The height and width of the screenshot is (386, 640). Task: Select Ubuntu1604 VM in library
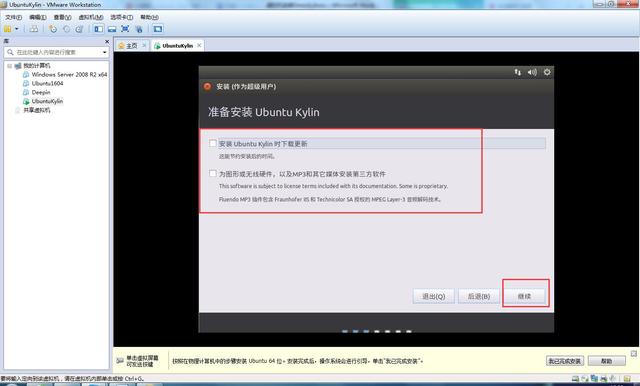tap(47, 83)
